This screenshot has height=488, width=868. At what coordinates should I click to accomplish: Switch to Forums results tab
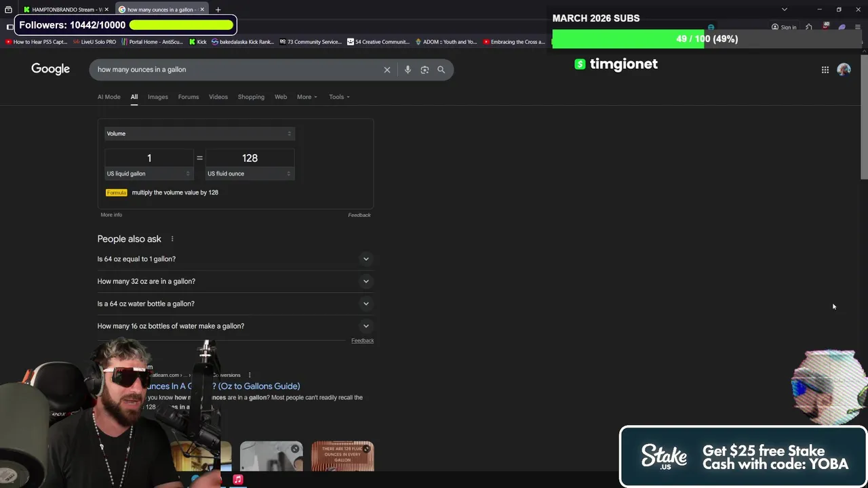coord(189,97)
